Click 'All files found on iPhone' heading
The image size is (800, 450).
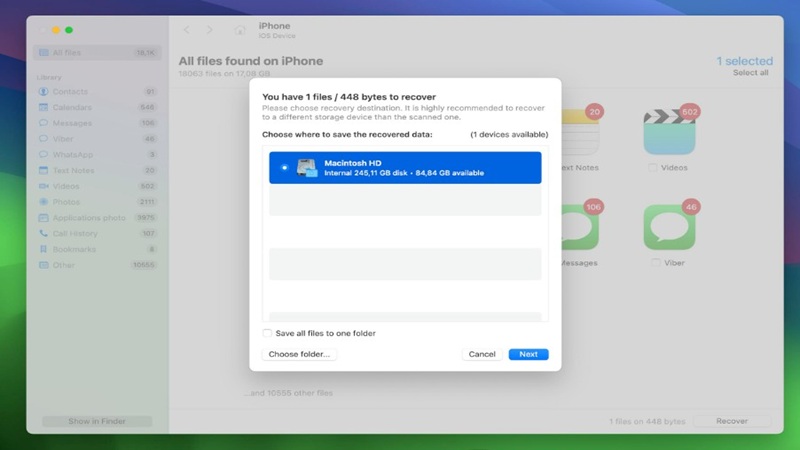(x=251, y=61)
